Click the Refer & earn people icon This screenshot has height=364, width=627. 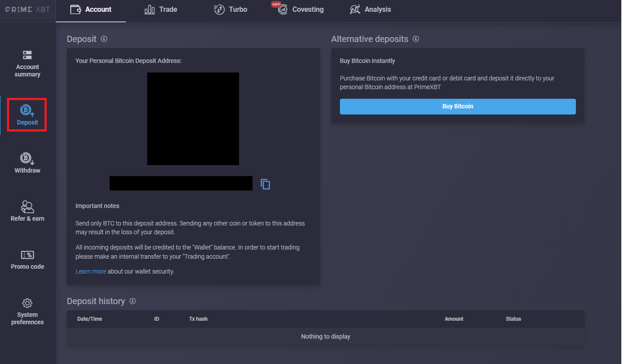tap(28, 207)
